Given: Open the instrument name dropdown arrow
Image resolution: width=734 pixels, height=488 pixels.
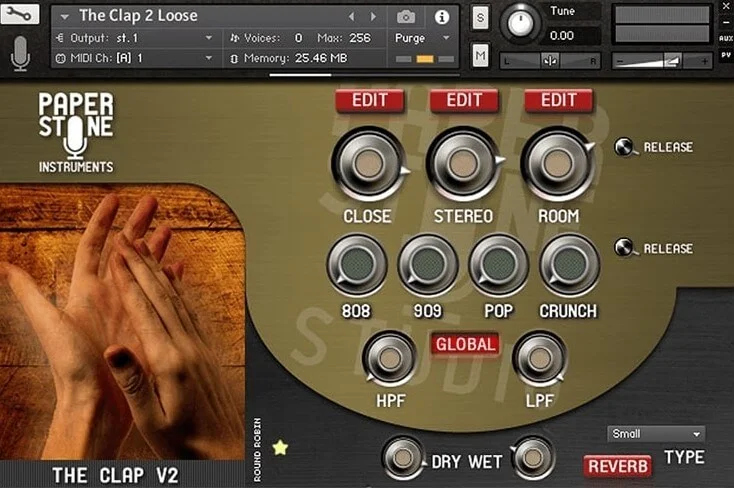Looking at the screenshot, I should (x=65, y=17).
